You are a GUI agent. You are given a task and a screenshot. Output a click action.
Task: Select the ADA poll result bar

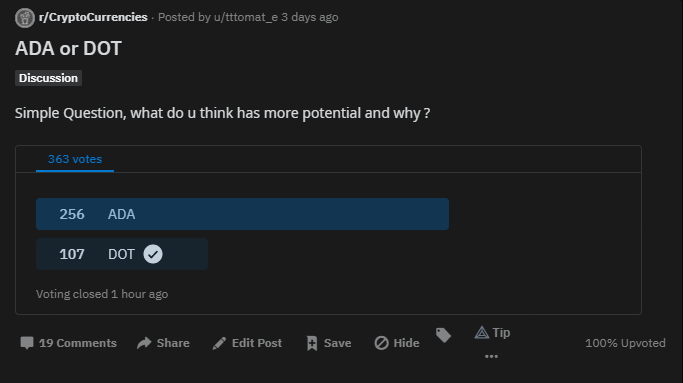pyautogui.click(x=242, y=214)
